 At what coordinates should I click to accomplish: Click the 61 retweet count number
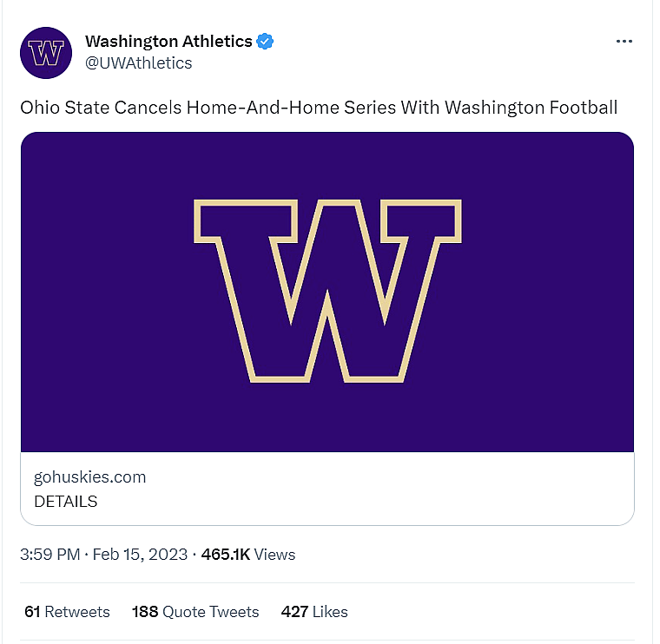click(x=32, y=612)
